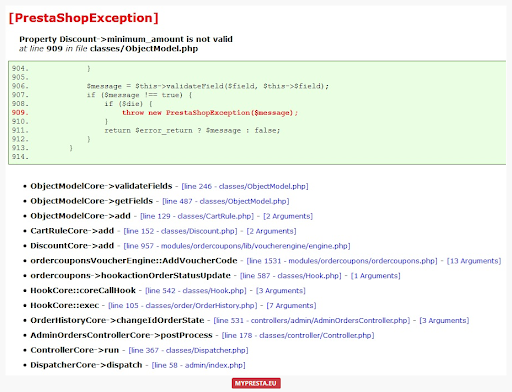The image size is (512, 392).
Task: Open line 1531 ordercoupons.php link
Action: pos(342,261)
